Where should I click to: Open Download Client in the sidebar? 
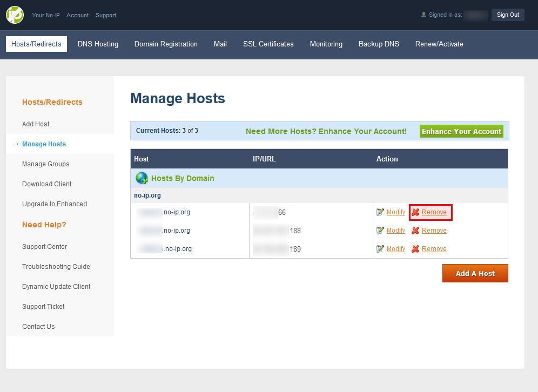pyautogui.click(x=47, y=184)
